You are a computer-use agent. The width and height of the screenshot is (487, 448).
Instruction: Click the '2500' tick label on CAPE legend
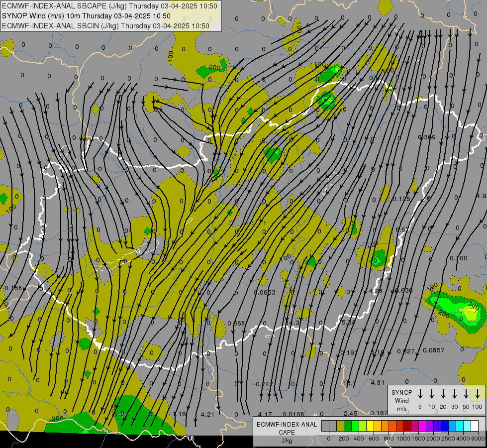coord(448,439)
